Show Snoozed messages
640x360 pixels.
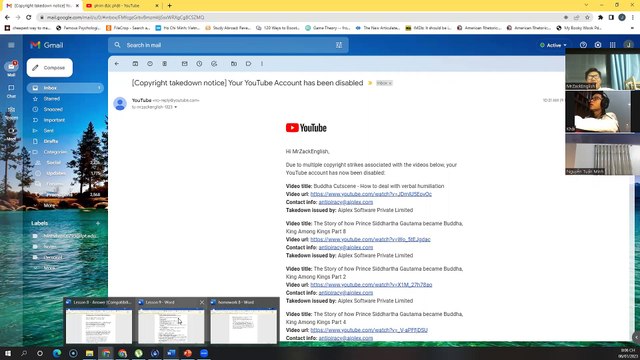tap(53, 109)
